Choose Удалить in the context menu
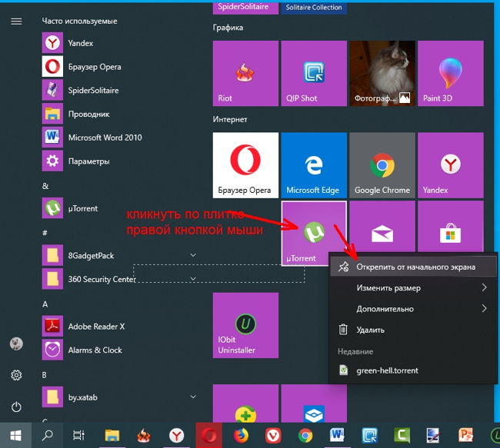The width and height of the screenshot is (500, 448). [412, 330]
